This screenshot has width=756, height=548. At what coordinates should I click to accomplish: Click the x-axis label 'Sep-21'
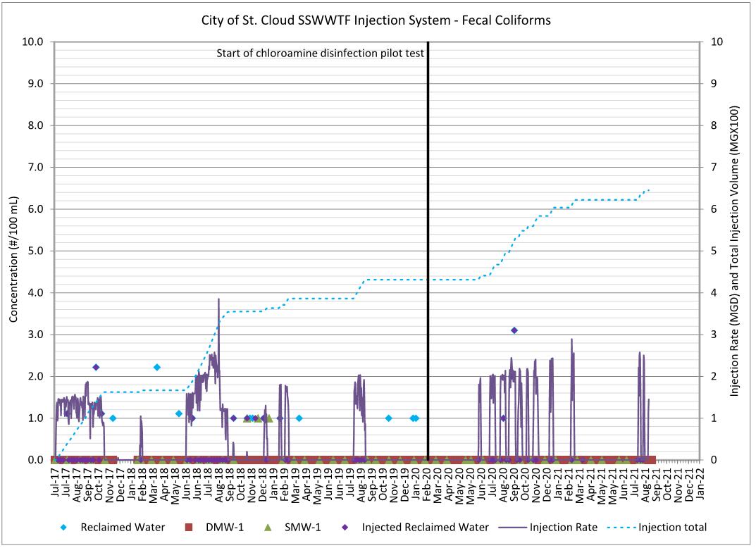(656, 484)
